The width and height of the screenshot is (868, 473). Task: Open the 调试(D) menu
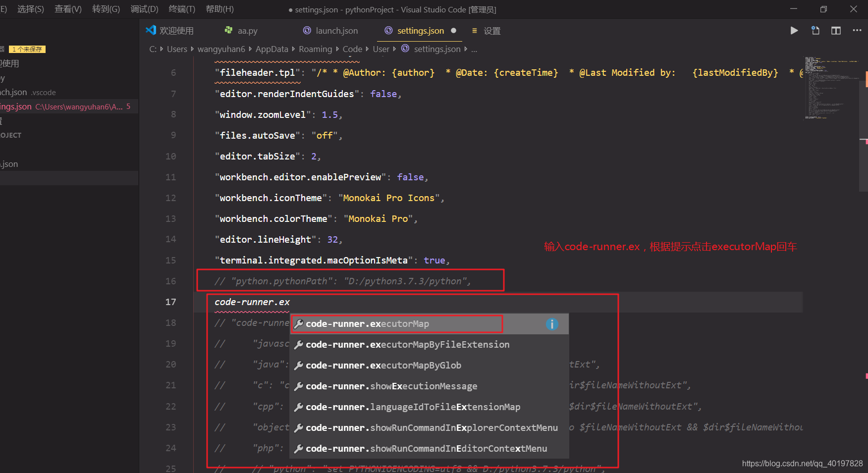144,9
